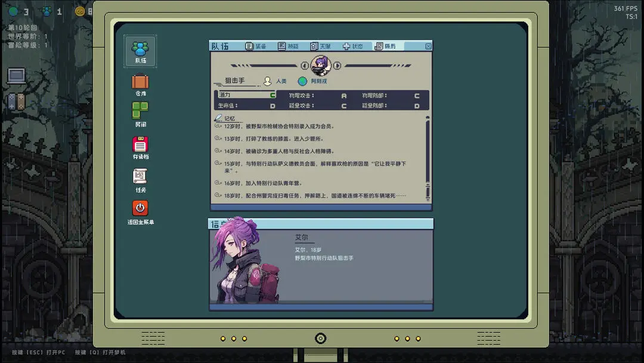Open the 任务 quest scroll icon
Screen dimensions: 644x363
coord(140,180)
